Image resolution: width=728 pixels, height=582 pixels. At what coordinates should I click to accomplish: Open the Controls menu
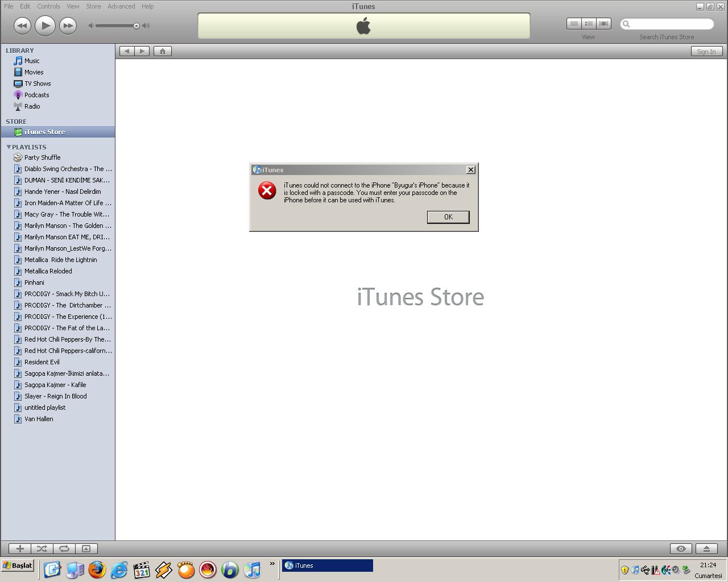48,6
